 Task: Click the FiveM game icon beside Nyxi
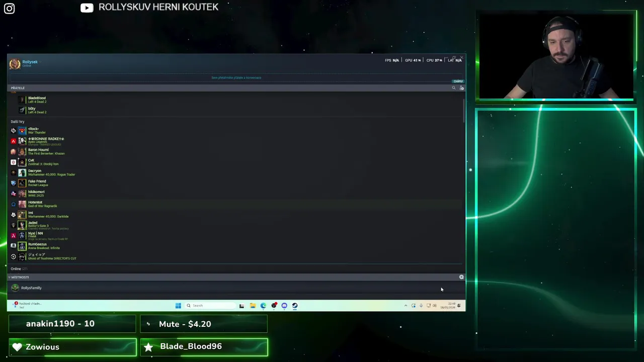pos(14,235)
